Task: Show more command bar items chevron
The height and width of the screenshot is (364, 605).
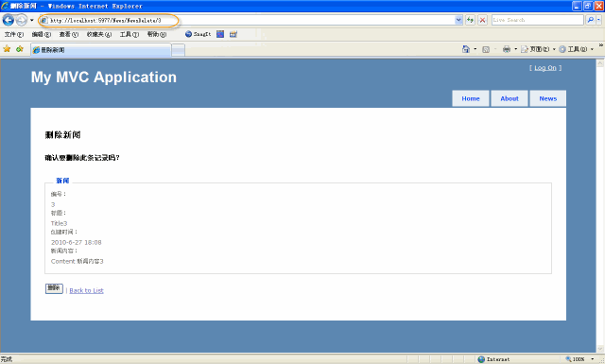Action: (601, 45)
